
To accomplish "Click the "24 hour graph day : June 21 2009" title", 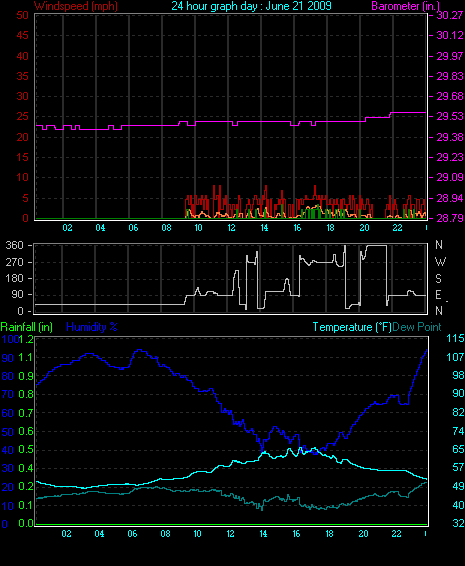I will pyautogui.click(x=251, y=6).
